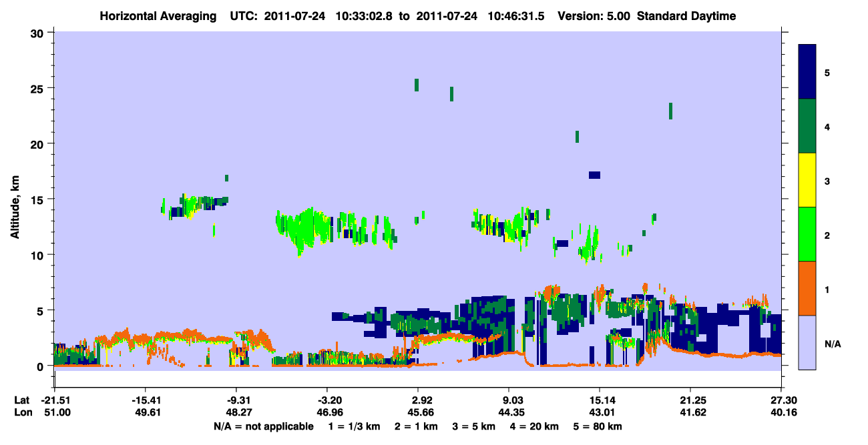Viewport: 868px width, 445px height.
Task: Click the colorbar label 3
Action: point(828,180)
